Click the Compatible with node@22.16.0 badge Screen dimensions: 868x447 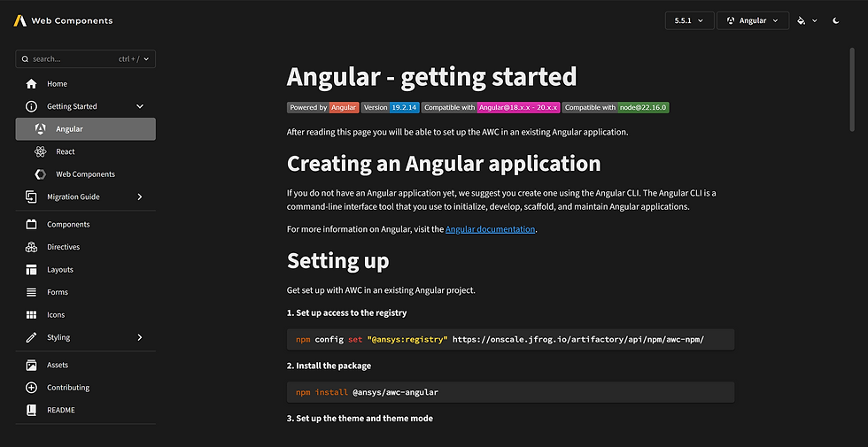tap(616, 107)
